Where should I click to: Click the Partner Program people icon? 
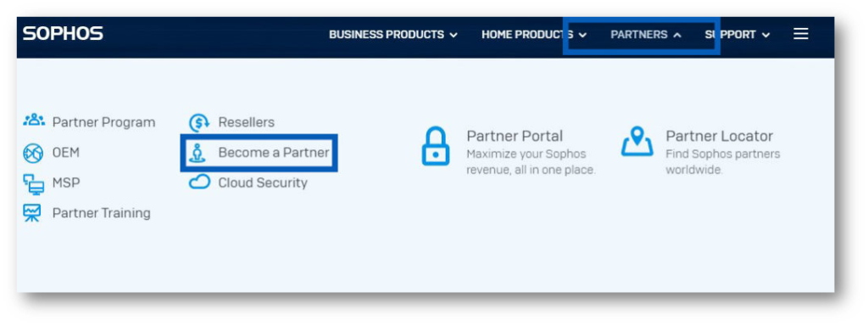(34, 120)
